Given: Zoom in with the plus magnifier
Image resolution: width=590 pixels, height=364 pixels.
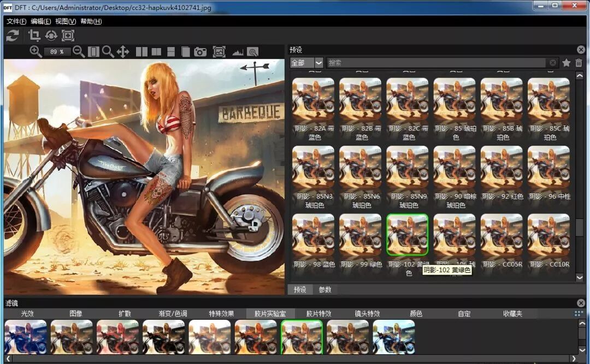Looking at the screenshot, I should pos(36,51).
